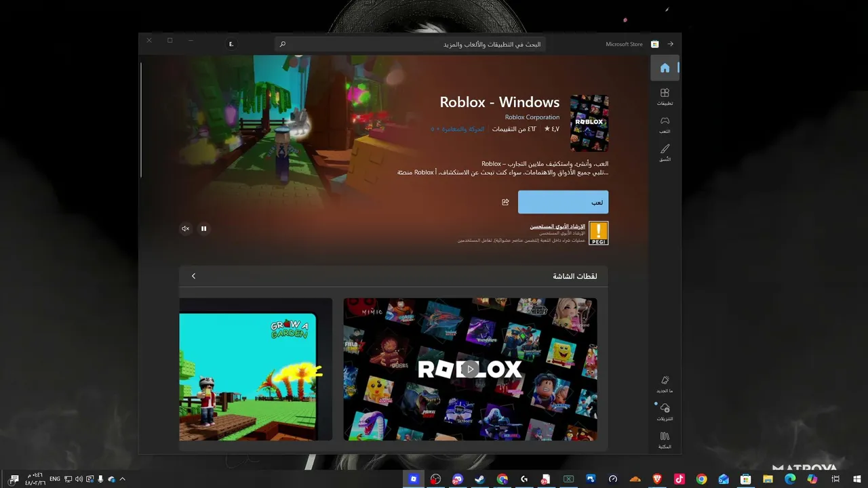This screenshot has width=868, height=488.
Task: Open Library (المكتبة) in the sidebar
Action: pyautogui.click(x=665, y=441)
